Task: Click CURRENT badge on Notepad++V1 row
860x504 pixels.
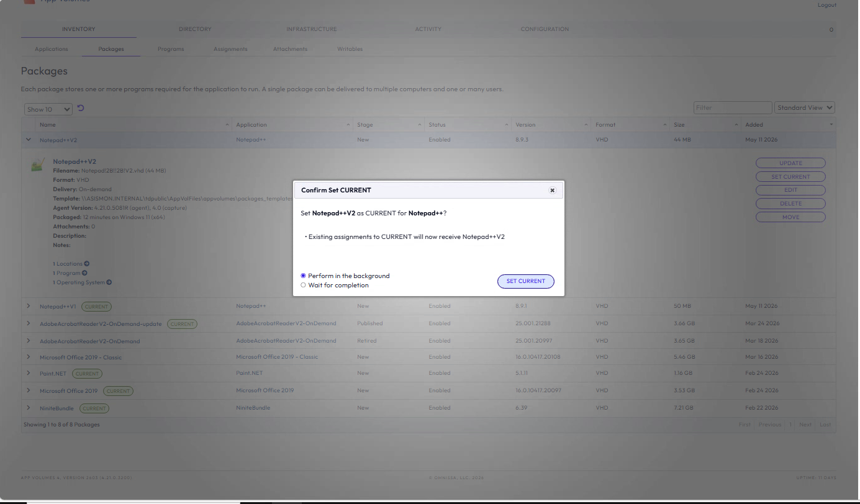Action: (x=96, y=307)
